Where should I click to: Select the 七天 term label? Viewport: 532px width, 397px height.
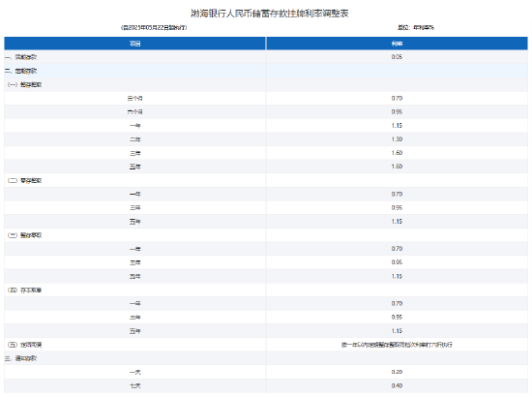pos(135,385)
